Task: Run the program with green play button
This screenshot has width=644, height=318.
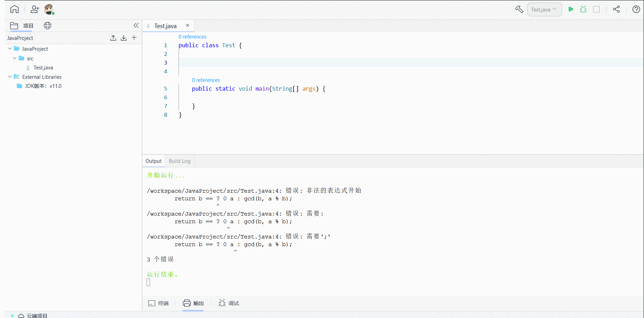Action: tap(571, 9)
